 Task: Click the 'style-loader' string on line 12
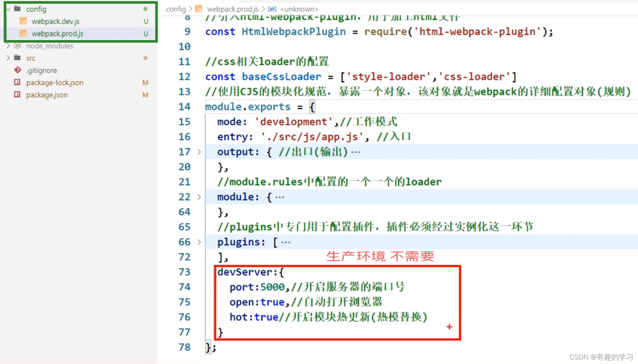389,77
